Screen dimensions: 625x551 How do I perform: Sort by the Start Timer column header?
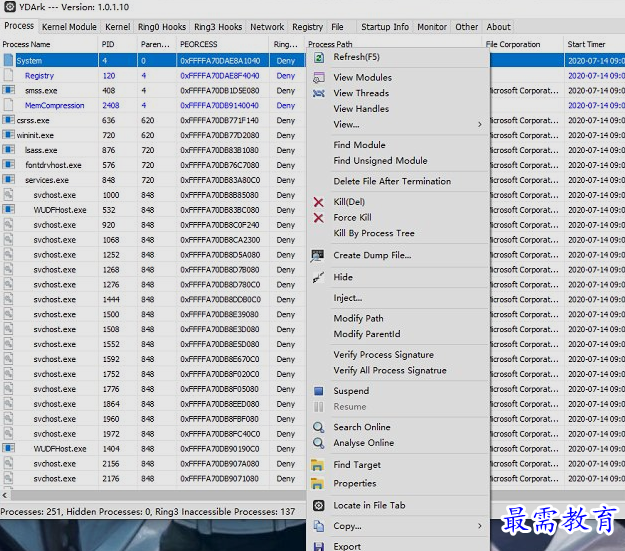(x=594, y=44)
